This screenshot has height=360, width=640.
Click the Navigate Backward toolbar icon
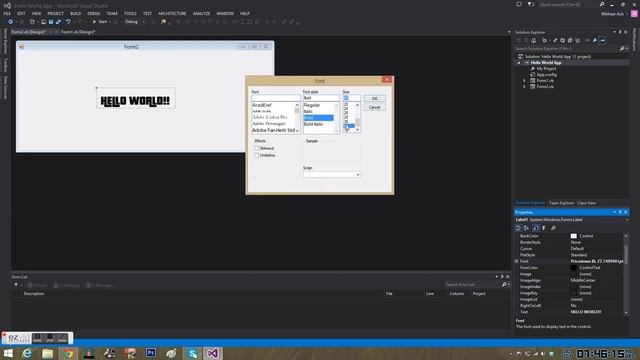click(11, 22)
